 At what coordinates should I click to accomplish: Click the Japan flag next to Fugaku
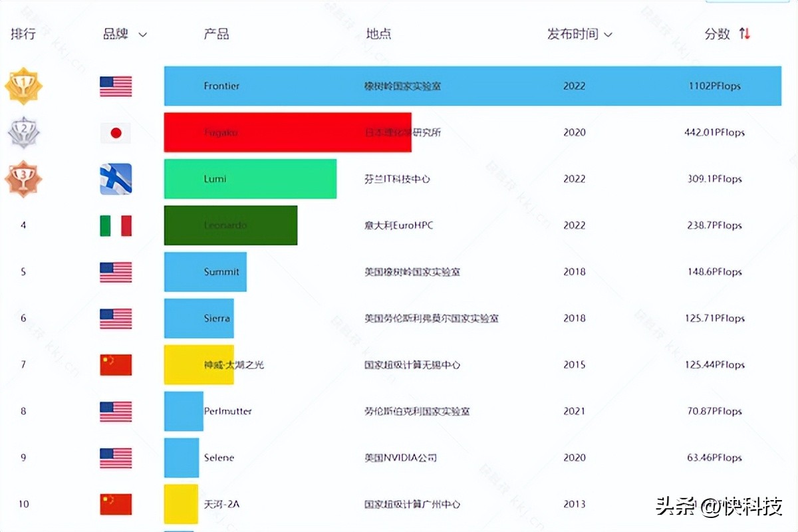click(x=115, y=132)
